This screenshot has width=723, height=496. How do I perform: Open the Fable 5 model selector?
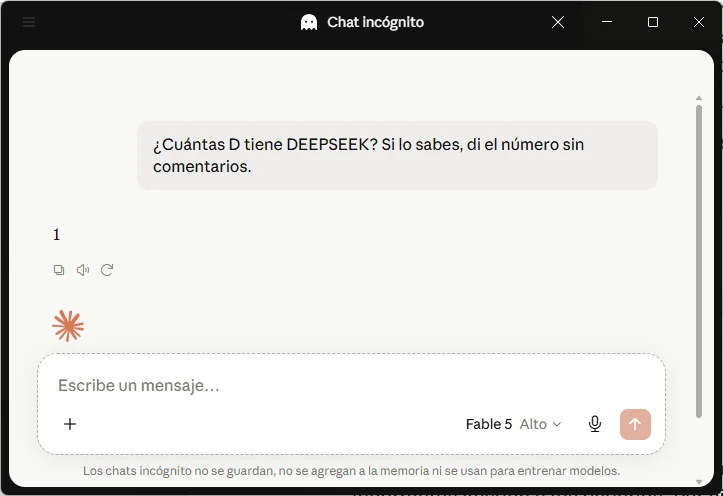[514, 424]
